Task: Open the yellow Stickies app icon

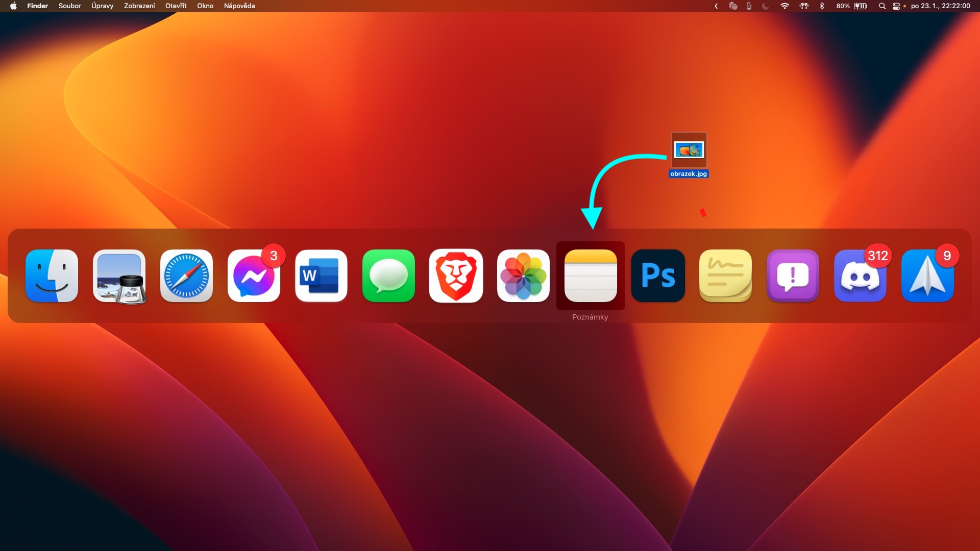Action: tap(725, 276)
